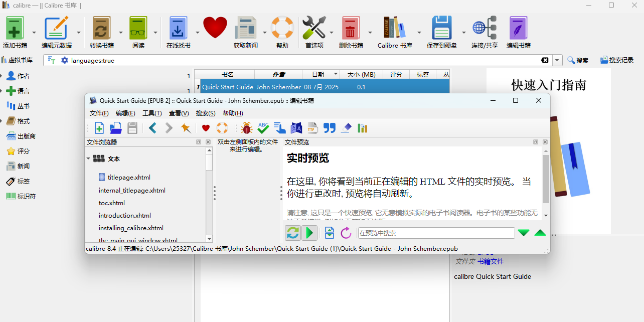Click open book folder icon in editor
Screen dimensions: 644x322
pos(116,128)
